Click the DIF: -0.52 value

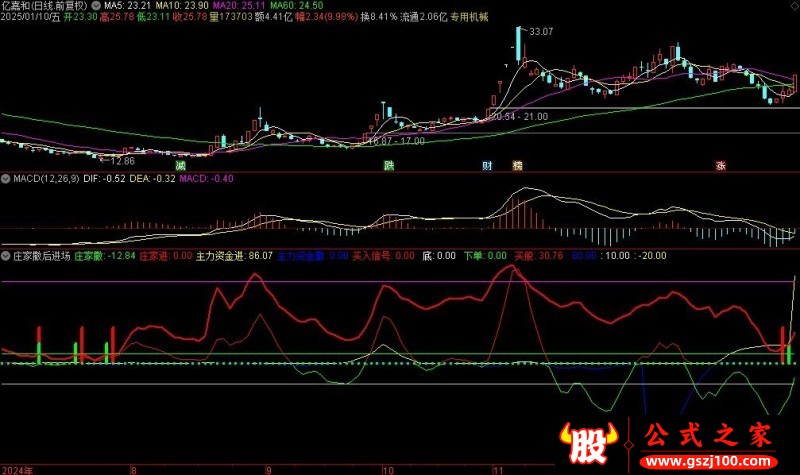(x=104, y=179)
